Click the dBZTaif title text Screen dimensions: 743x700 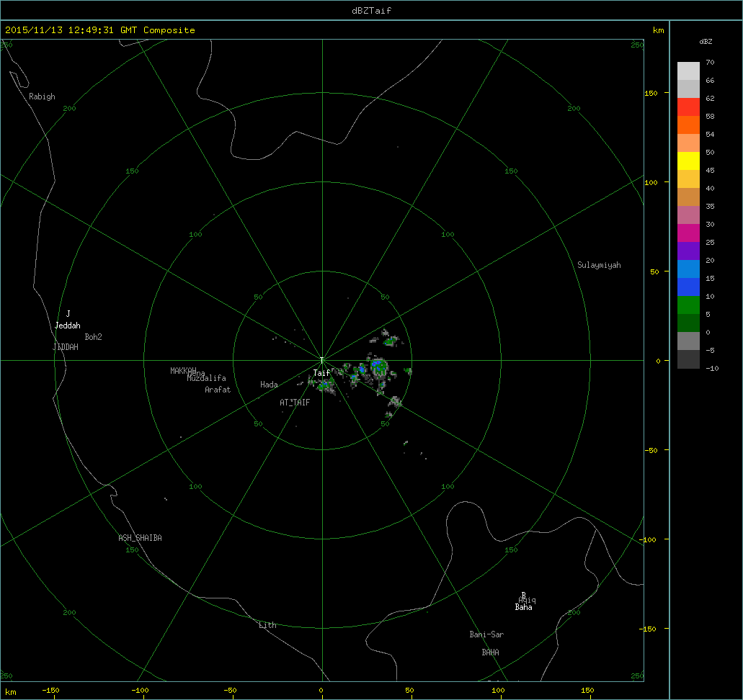(x=372, y=10)
